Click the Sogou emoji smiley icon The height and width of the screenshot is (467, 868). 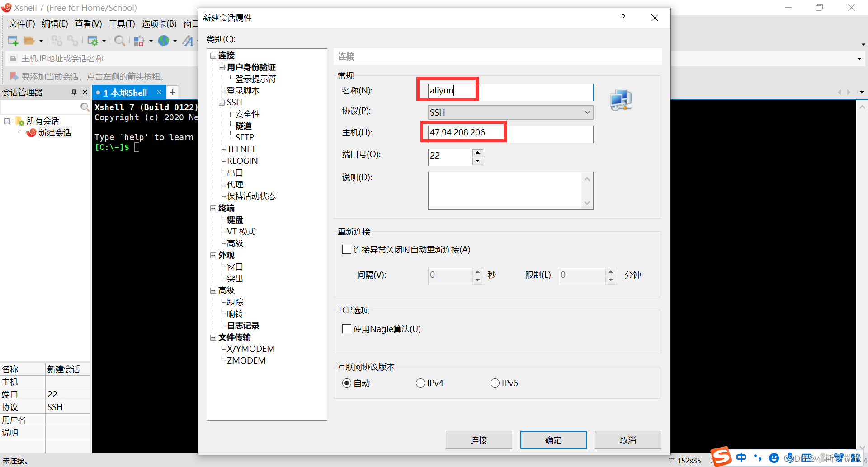(774, 458)
